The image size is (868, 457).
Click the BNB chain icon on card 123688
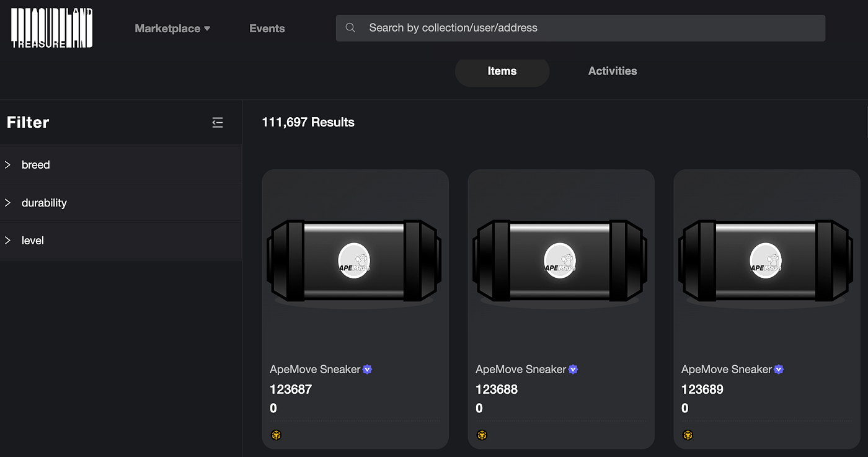pos(482,435)
